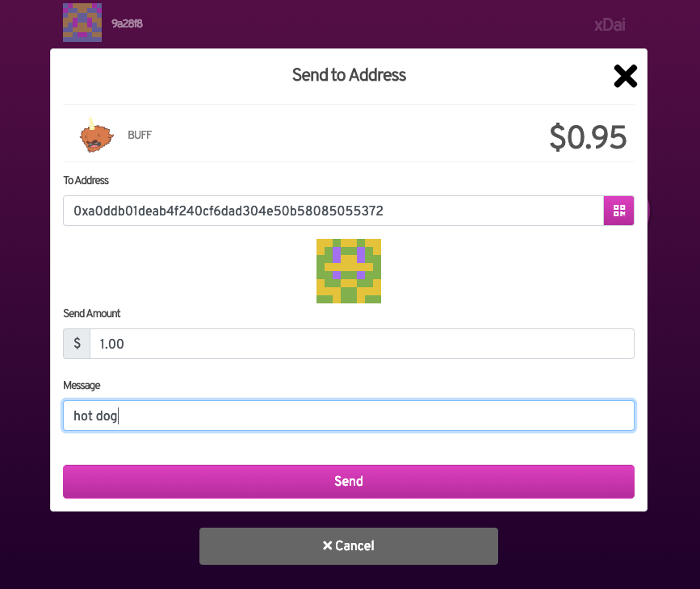Click the 9a28f8 account address text
700x589 pixels.
click(127, 23)
